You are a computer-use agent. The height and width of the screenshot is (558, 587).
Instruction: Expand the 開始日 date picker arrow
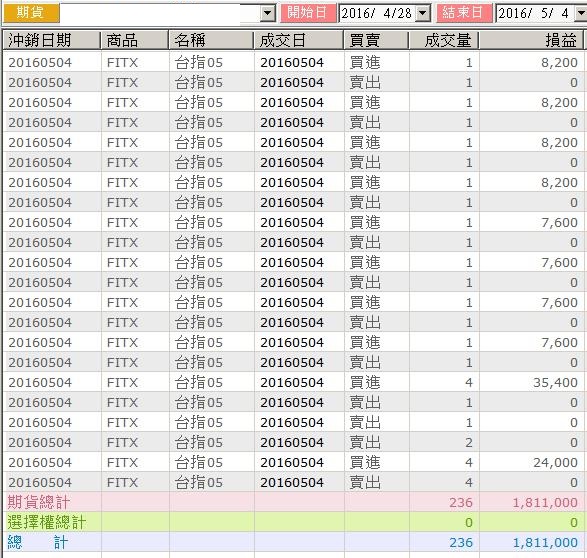click(423, 13)
